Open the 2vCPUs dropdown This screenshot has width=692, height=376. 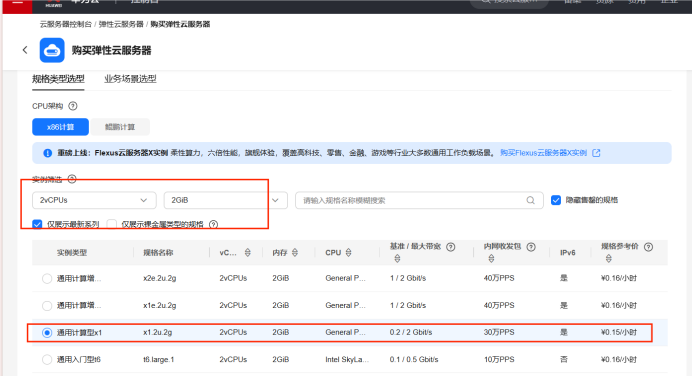coord(94,200)
